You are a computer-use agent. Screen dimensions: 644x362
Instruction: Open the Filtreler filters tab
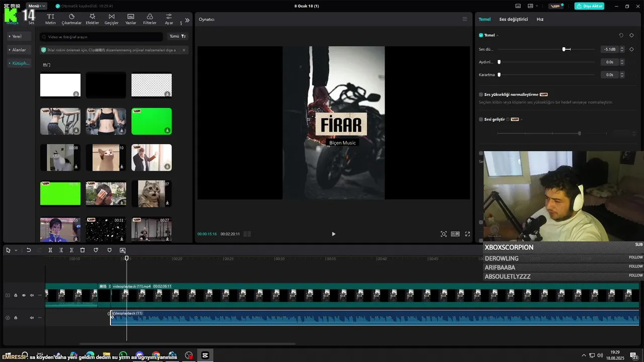(x=150, y=19)
